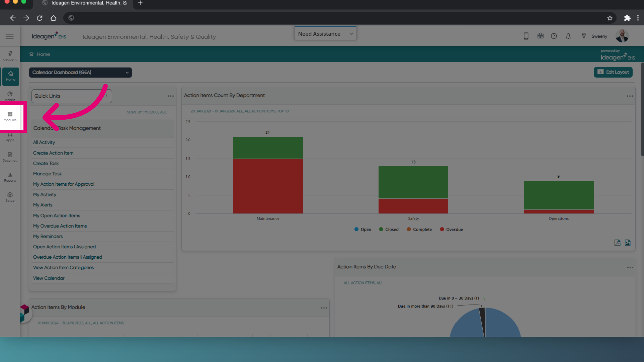Expand the Need Assistance dropdown

coord(325,34)
